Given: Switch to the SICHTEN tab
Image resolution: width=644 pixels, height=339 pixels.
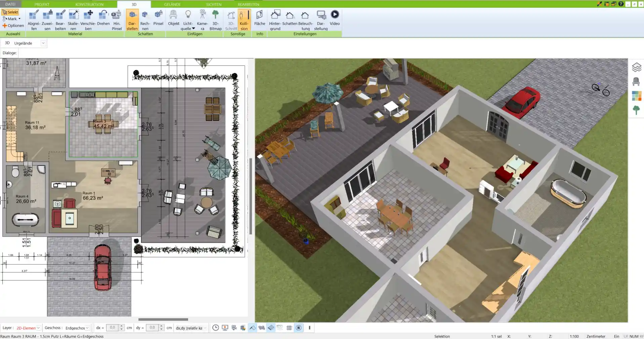Looking at the screenshot, I should 214,4.
